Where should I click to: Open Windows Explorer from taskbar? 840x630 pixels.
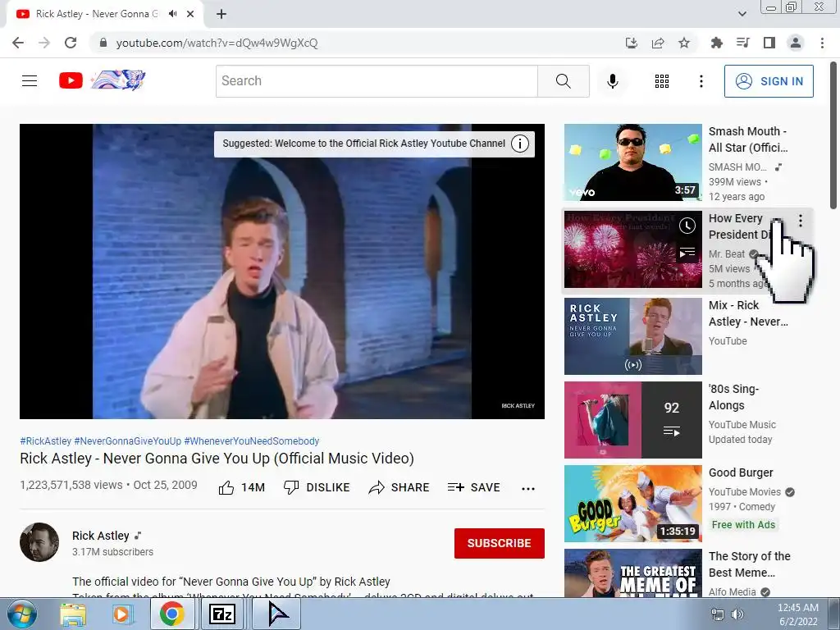73,614
